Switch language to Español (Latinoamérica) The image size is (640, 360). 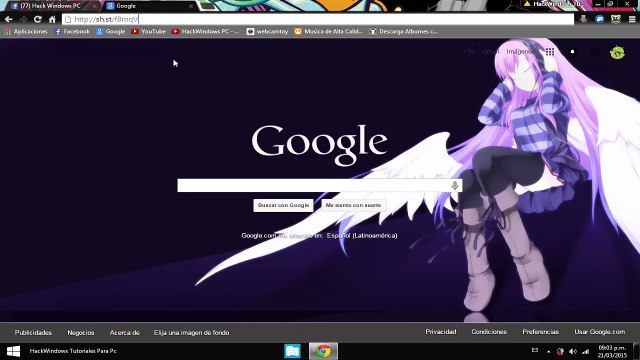pyautogui.click(x=362, y=236)
